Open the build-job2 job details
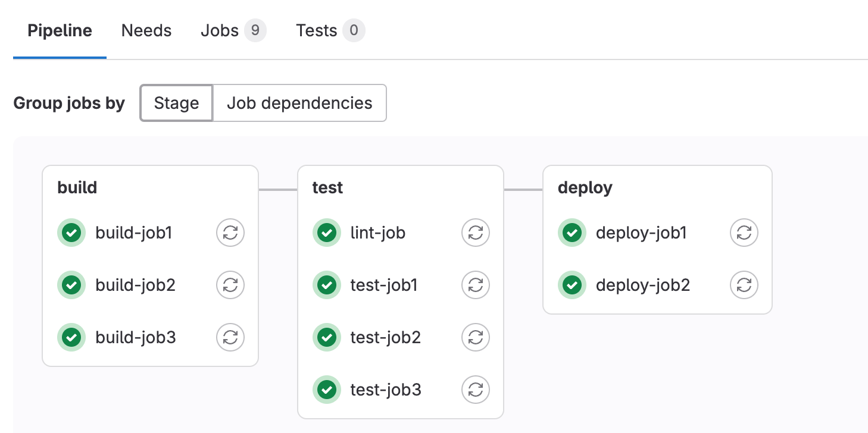Viewport: 868px width, 433px height. pos(135,285)
